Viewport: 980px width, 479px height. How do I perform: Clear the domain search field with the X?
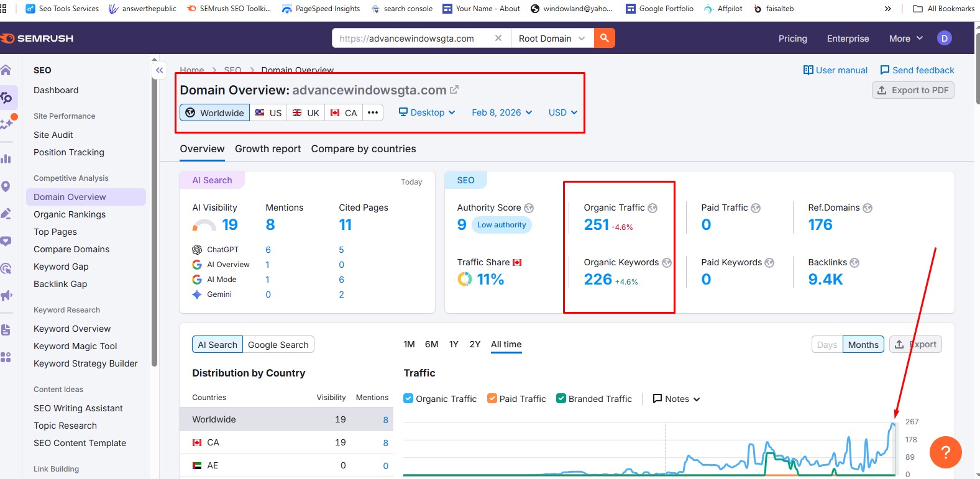498,38
